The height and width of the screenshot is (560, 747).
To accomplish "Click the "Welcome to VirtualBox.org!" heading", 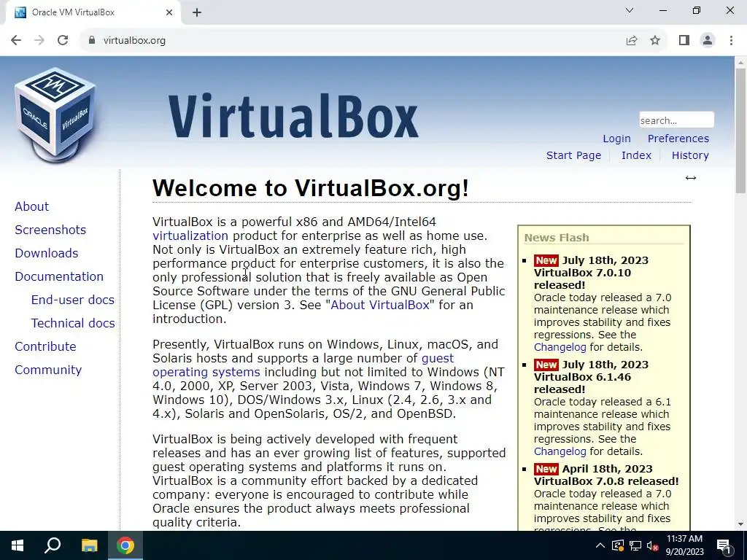I will click(x=311, y=188).
